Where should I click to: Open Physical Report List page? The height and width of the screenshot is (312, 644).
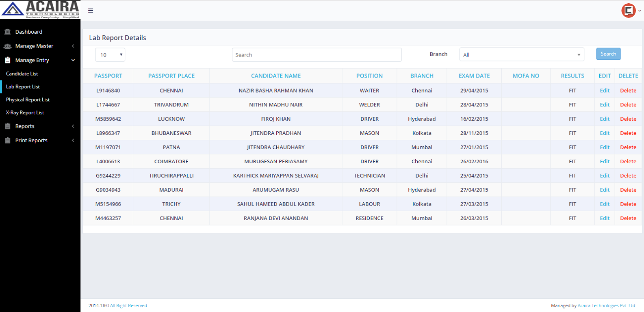click(x=28, y=100)
